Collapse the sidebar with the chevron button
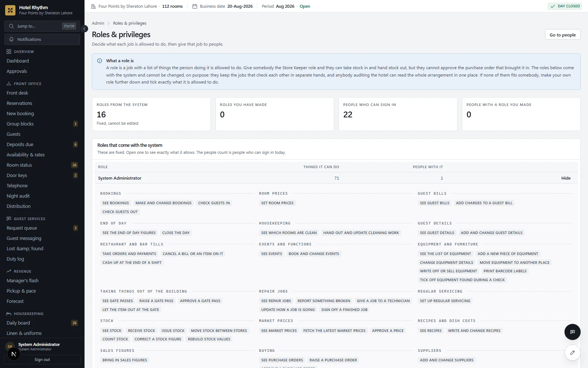This screenshot has width=588, height=368. 85,29
